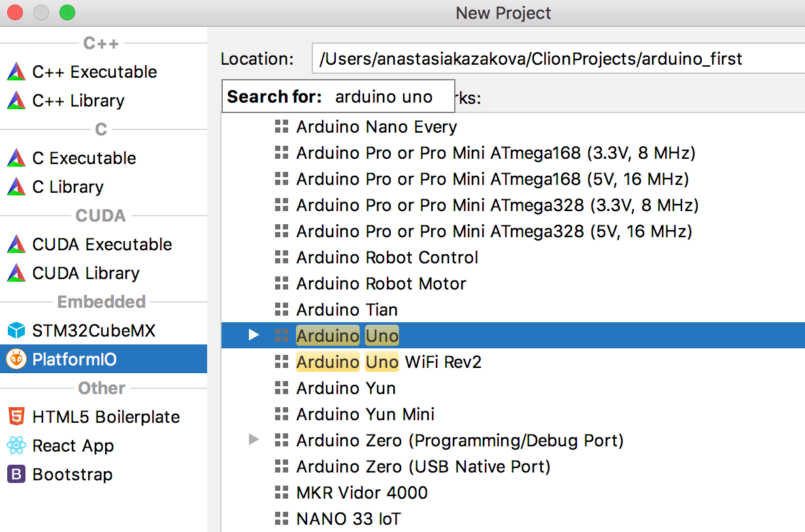This screenshot has width=805, height=532.
Task: Choose MKR Vidor 4000 board
Action: tap(362, 492)
